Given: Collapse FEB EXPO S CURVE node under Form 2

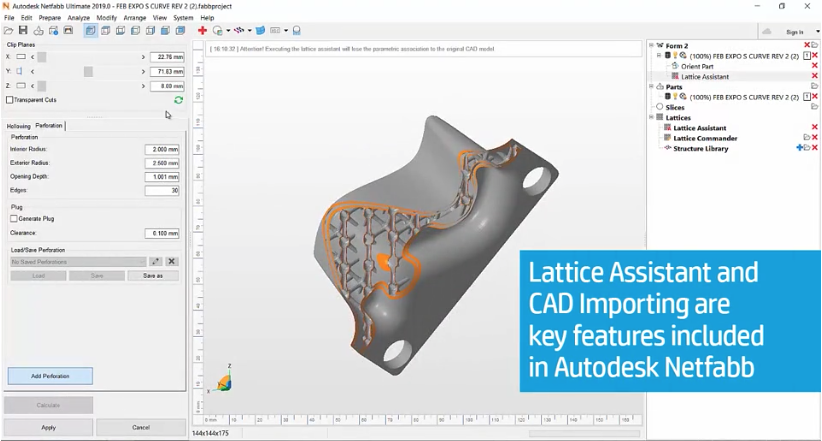Looking at the screenshot, I should click(659, 55).
